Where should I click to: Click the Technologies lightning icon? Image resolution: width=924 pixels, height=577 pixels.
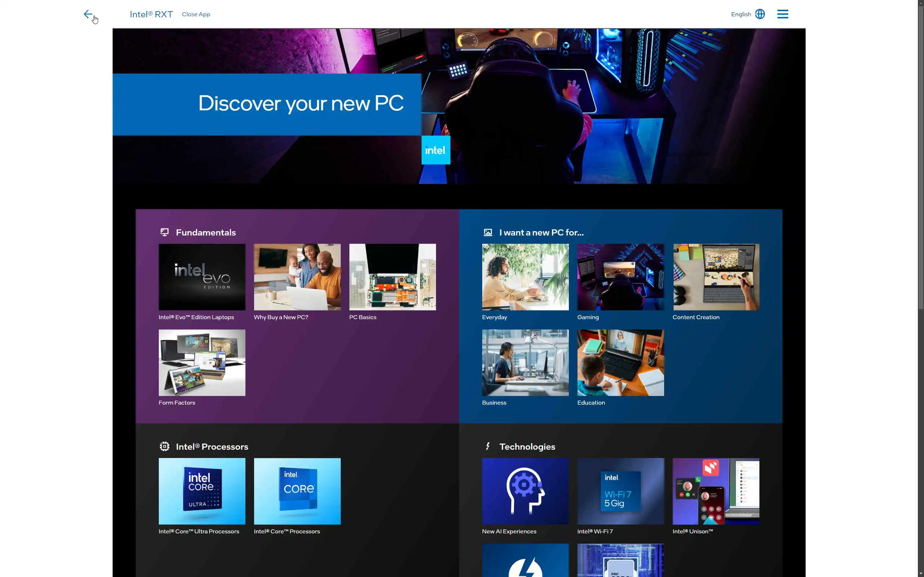pyautogui.click(x=488, y=446)
